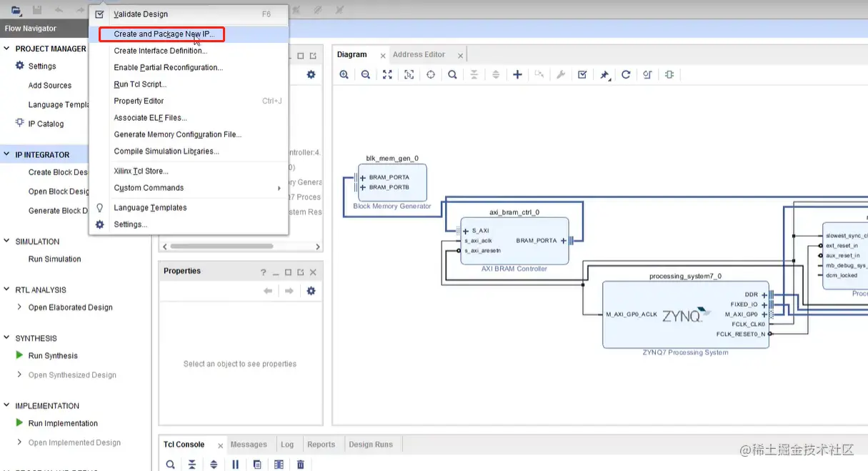
Task: Collapse the IP INTEGRATOR section
Action: (7, 154)
